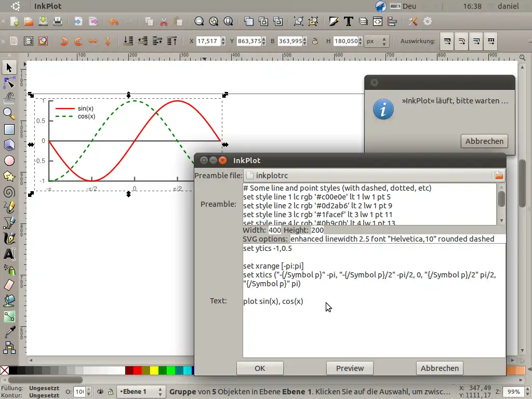Create a new document with the toolbar icon
The height and width of the screenshot is (399, 532).
point(14,22)
